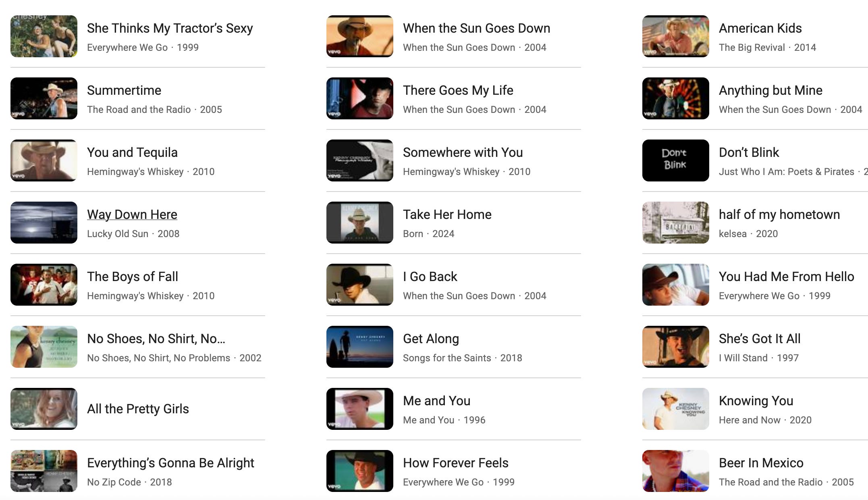Open Somewhere with You song
The width and height of the screenshot is (868, 500).
[463, 152]
